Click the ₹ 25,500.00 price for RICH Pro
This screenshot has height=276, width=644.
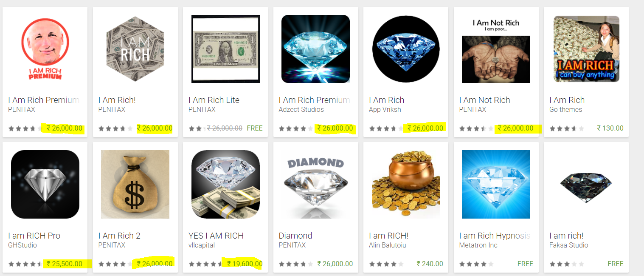(64, 264)
